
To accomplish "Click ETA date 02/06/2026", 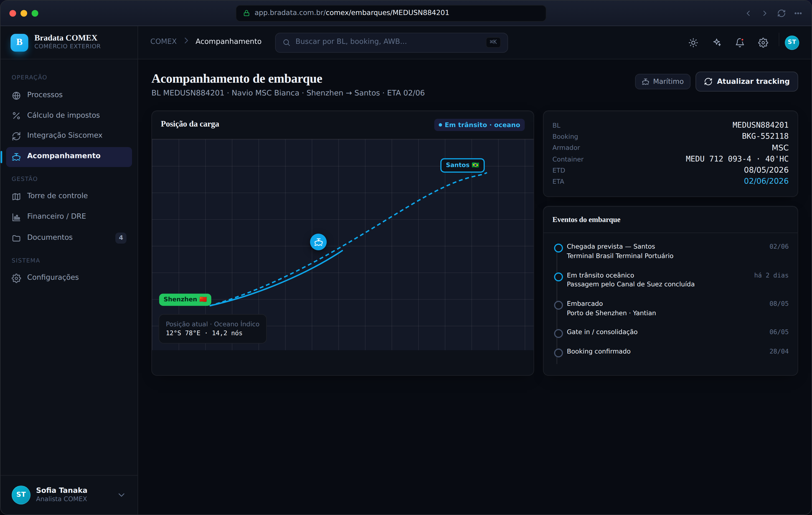I will 766,181.
